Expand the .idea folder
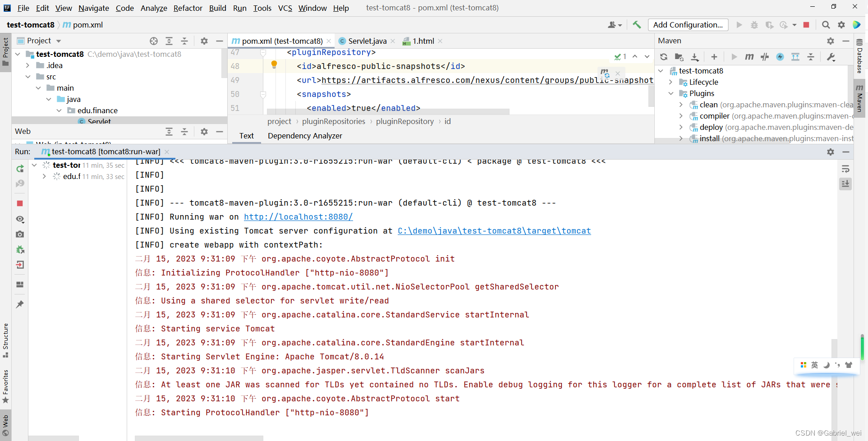The width and height of the screenshot is (868, 441). [x=28, y=65]
